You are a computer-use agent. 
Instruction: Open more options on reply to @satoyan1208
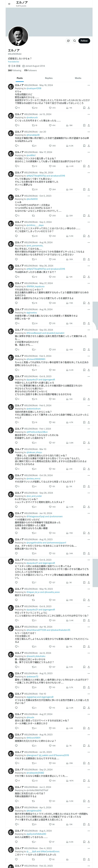tap(89, 85)
